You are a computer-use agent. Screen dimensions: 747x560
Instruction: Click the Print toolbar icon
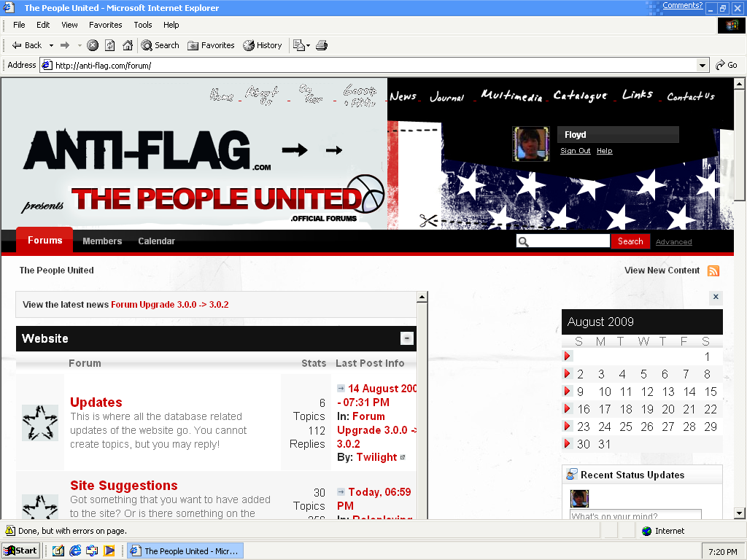tap(322, 45)
